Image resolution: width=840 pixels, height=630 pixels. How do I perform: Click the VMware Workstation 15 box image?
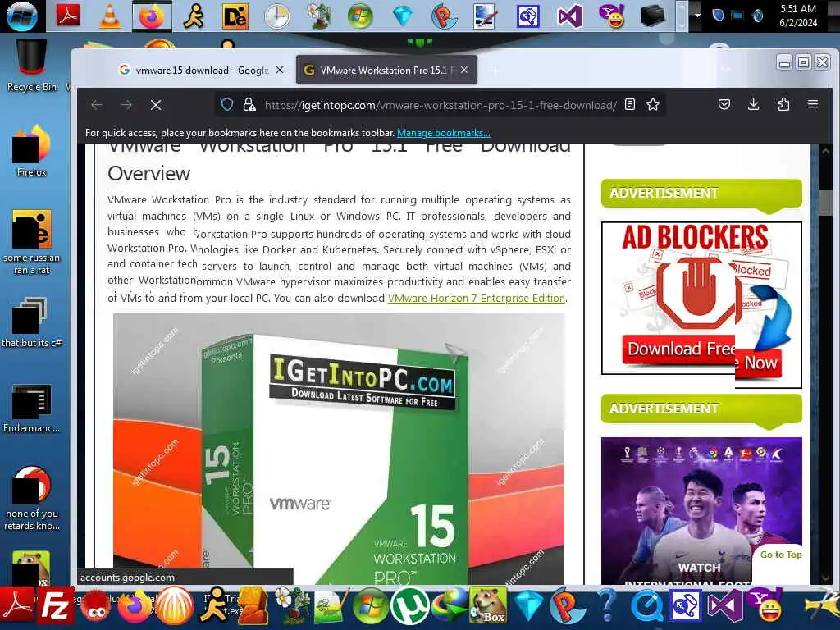[339, 449]
